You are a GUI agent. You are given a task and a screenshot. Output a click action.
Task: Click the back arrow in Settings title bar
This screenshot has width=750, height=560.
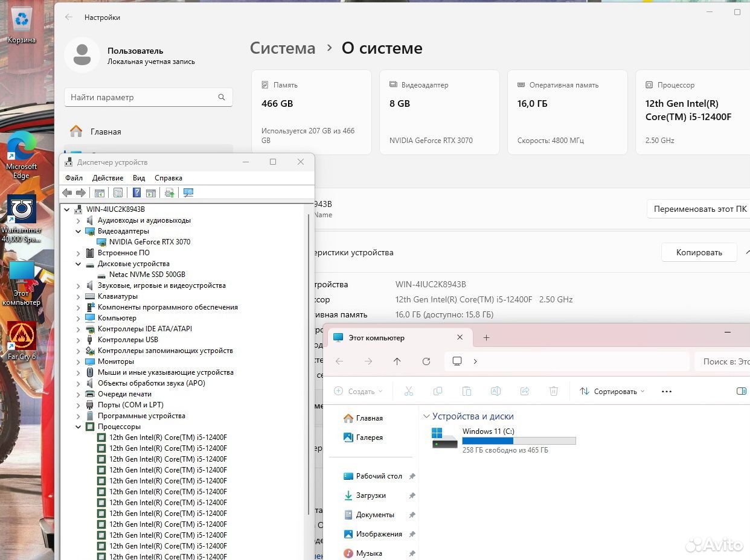coord(69,17)
